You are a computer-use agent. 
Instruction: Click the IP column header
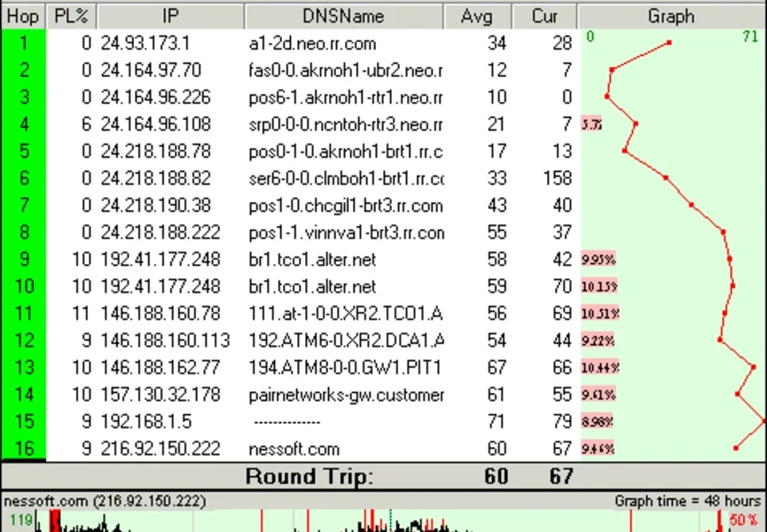170,16
